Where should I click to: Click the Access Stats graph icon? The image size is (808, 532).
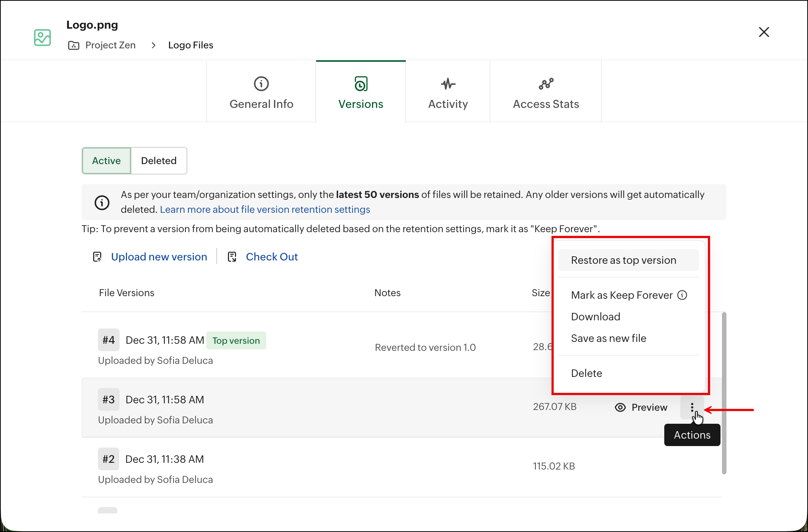(546, 84)
